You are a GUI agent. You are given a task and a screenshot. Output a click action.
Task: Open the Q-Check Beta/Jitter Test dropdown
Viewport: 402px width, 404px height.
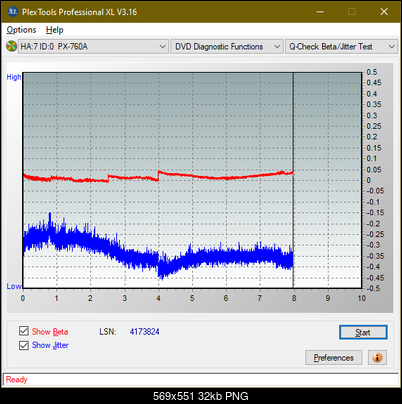(341, 47)
